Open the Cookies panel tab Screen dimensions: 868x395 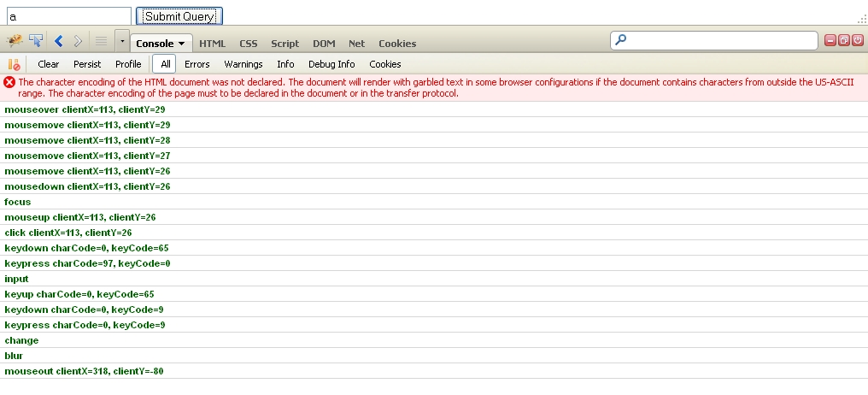(397, 44)
